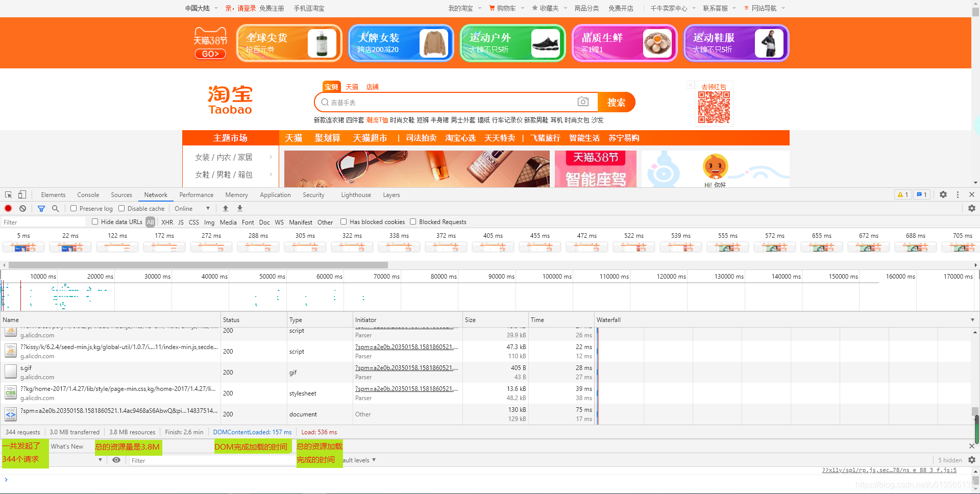Click the red marker line in the network overview
This screenshot has height=494, width=980.
pos(20,295)
